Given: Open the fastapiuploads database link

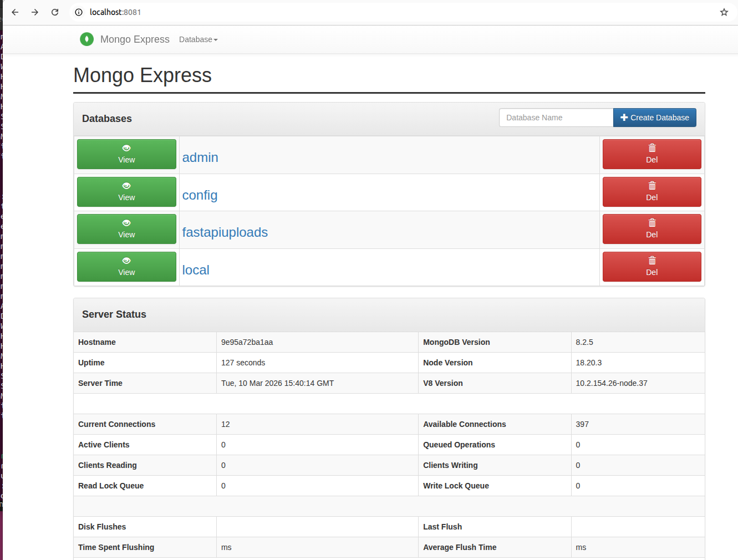Looking at the screenshot, I should (x=225, y=232).
